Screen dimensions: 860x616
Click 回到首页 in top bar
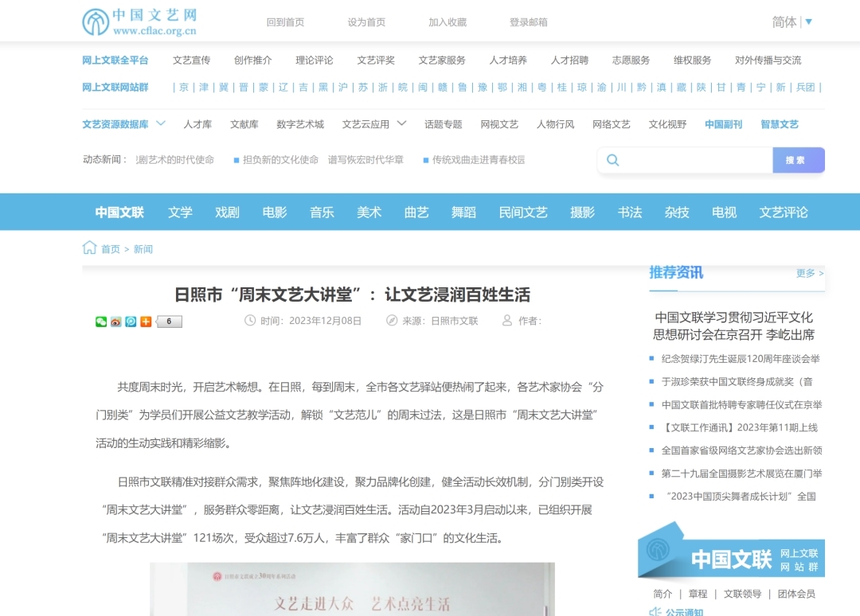[285, 22]
